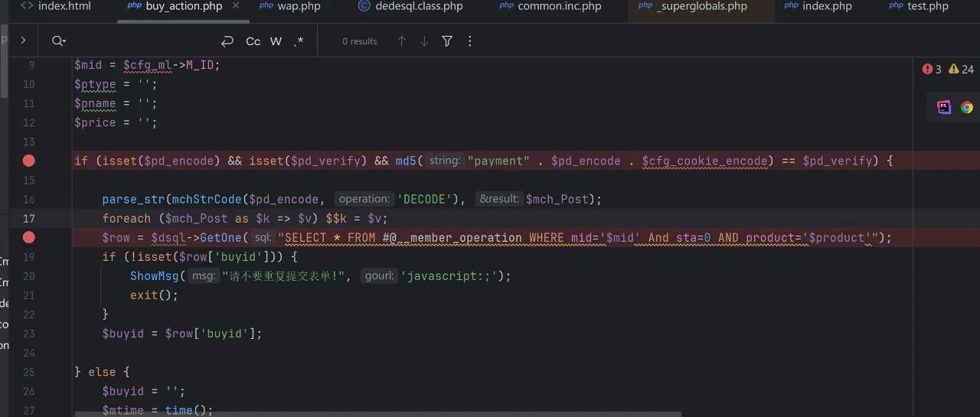980x417 pixels.
Task: Click line number 17 in the gutter
Action: pyautogui.click(x=29, y=218)
